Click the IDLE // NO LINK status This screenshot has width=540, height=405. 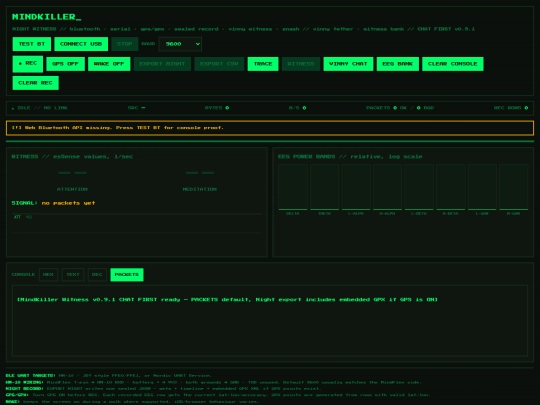point(40,108)
